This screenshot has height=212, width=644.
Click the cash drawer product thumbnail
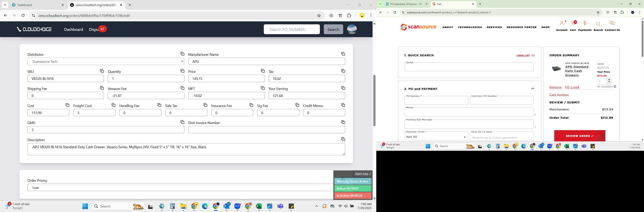click(556, 69)
